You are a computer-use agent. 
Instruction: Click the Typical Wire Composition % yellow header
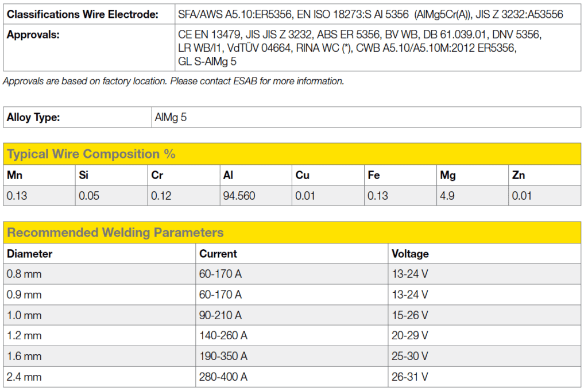coord(91,154)
